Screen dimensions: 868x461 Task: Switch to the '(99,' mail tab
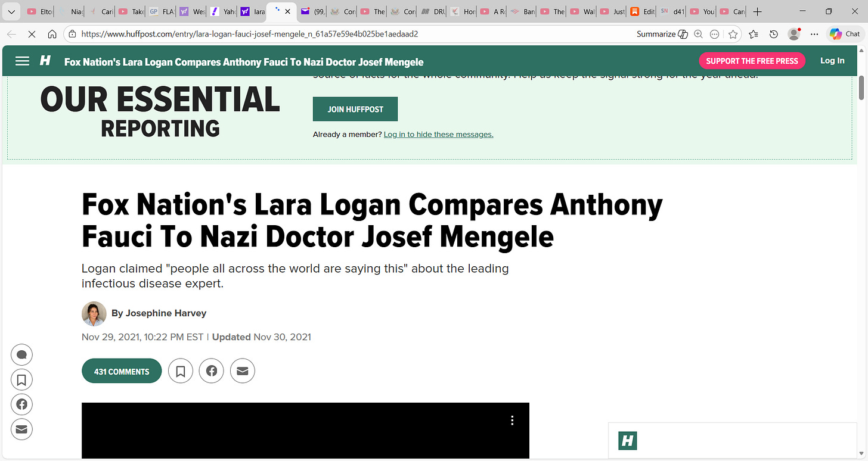click(312, 11)
